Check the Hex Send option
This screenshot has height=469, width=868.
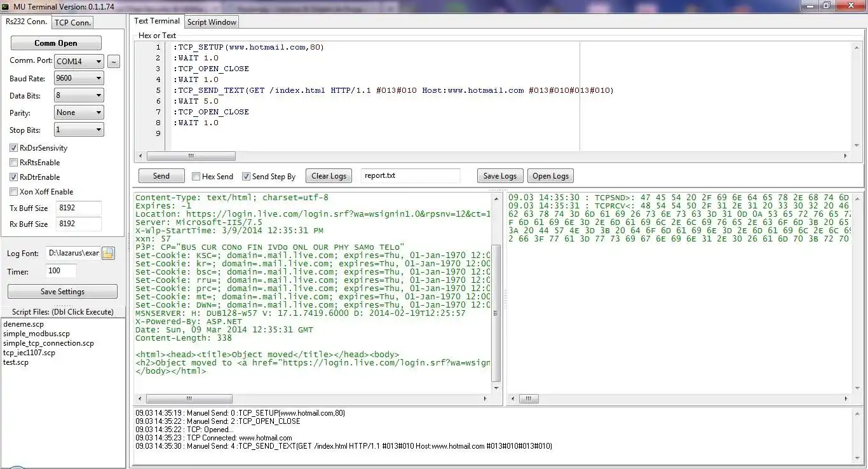(196, 177)
